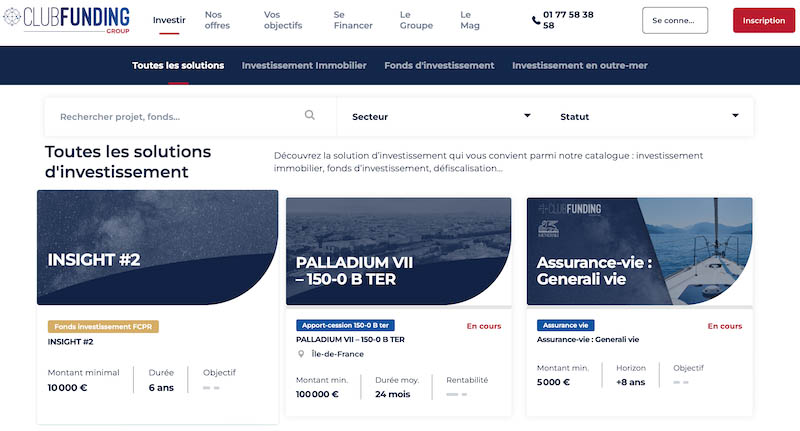Select the Investissement immobilier tab

click(x=304, y=65)
